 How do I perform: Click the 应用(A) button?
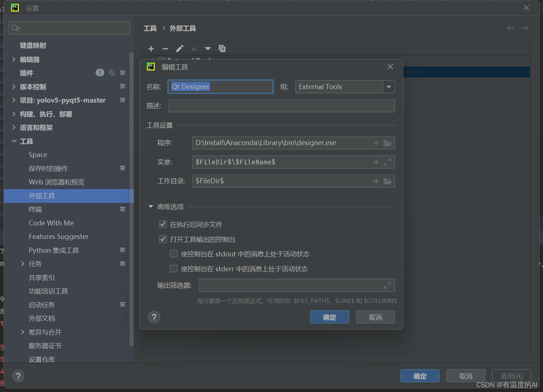(x=511, y=376)
